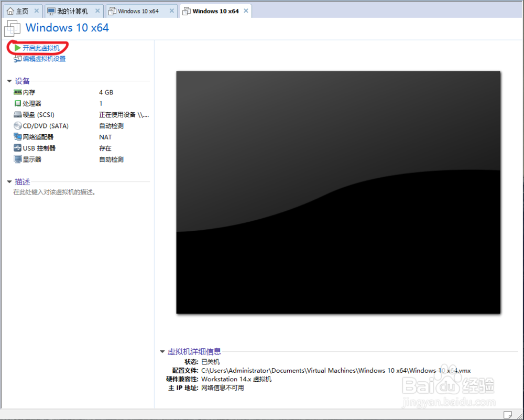Click the monitor icon on the 我的计算机 tab
This screenshot has width=524, height=420.
coord(51,12)
